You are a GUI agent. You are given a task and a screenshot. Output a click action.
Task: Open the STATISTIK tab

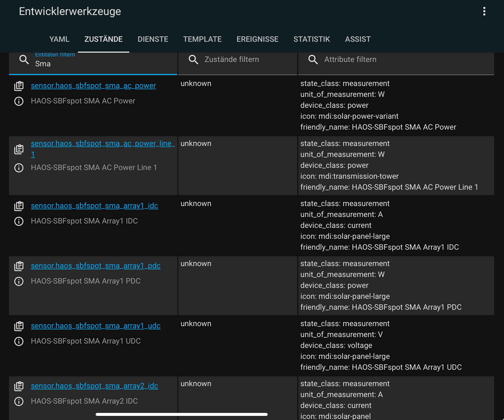click(312, 39)
